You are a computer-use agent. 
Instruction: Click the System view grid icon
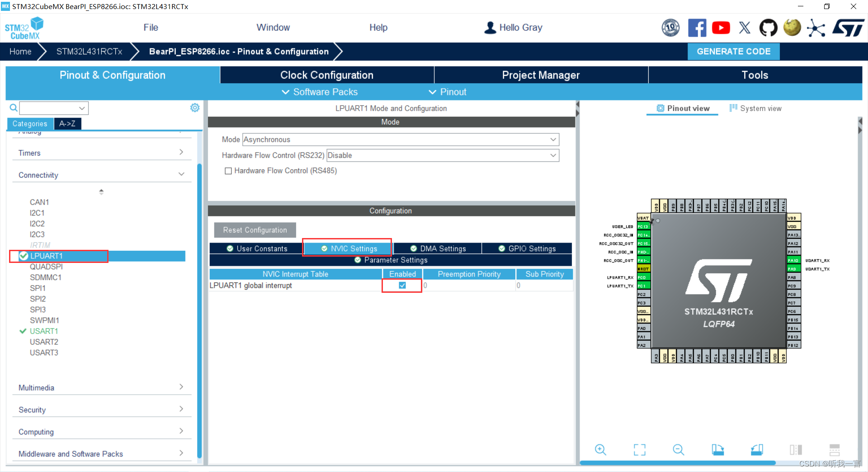pos(733,108)
